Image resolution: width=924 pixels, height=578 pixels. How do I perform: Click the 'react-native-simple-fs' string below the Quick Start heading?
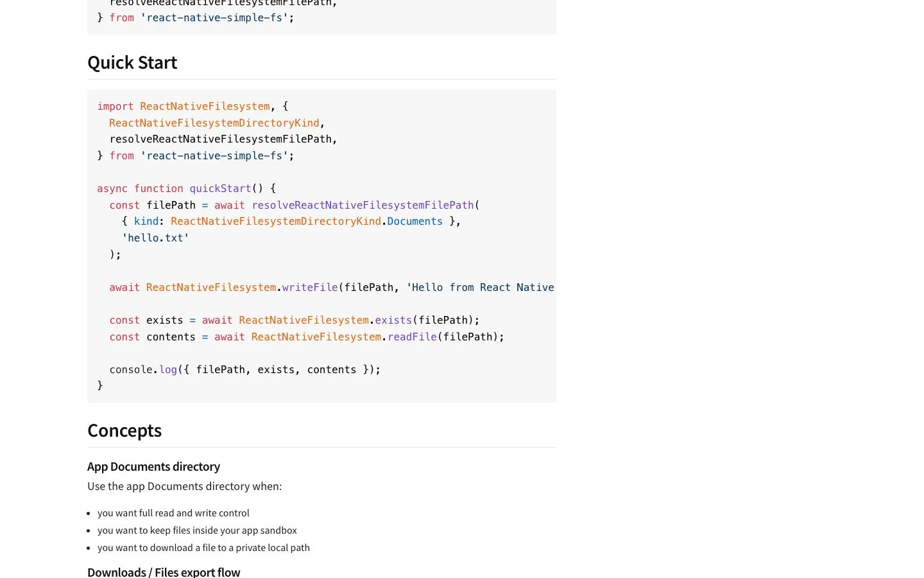pyautogui.click(x=214, y=156)
